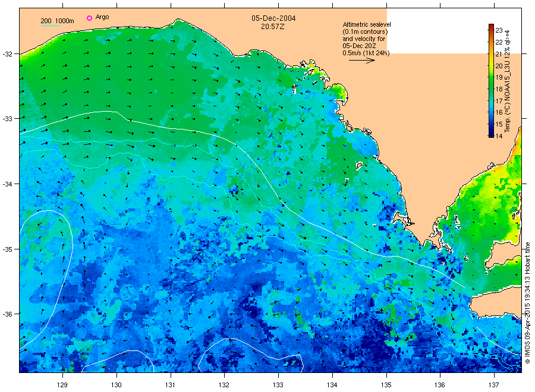Click the 131 longitude axis label

tap(170, 385)
